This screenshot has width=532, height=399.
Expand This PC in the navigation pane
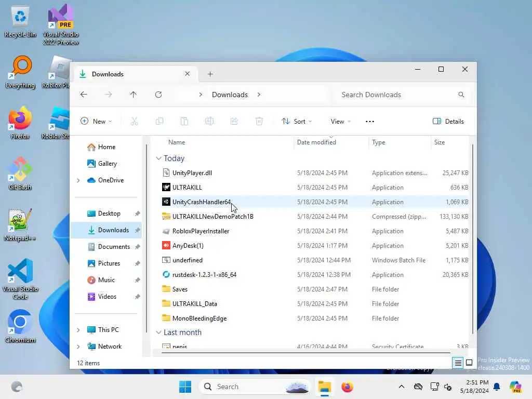(x=78, y=330)
